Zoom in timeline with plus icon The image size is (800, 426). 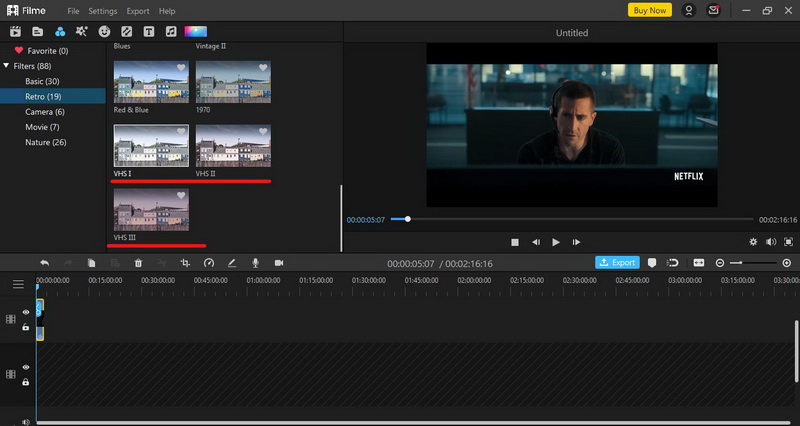pos(787,263)
